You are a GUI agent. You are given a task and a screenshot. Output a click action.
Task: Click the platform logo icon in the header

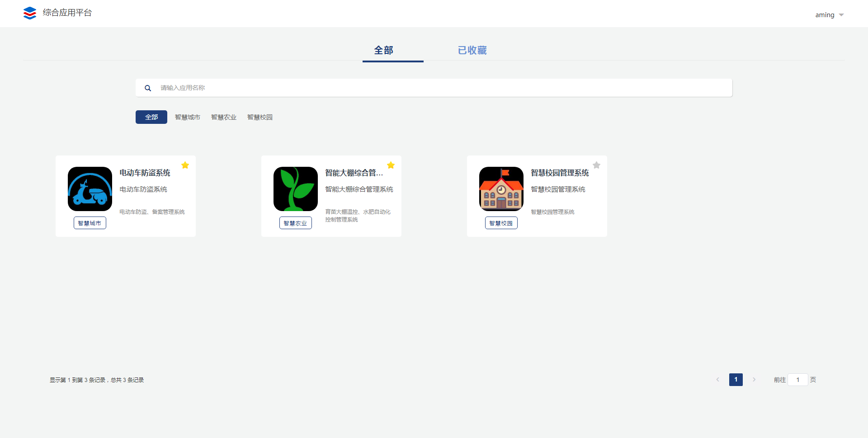[x=30, y=13]
